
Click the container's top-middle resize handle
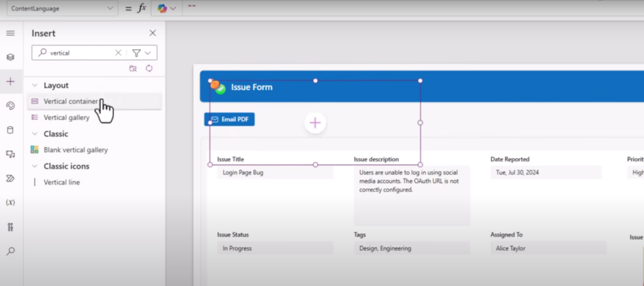(x=316, y=80)
